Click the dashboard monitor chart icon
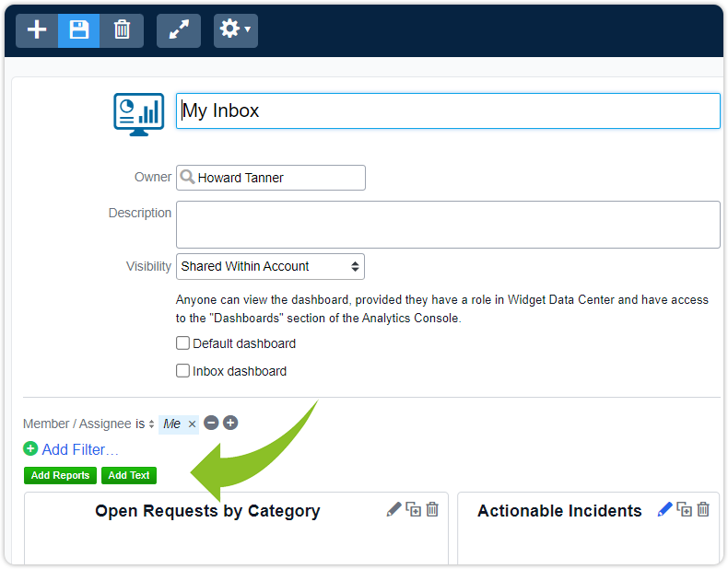This screenshot has width=728, height=569. click(x=139, y=114)
